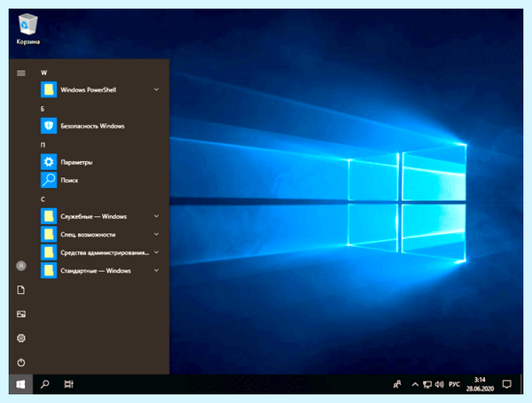Open Task View on the taskbar
This screenshot has width=532, height=403.
tap(69, 384)
